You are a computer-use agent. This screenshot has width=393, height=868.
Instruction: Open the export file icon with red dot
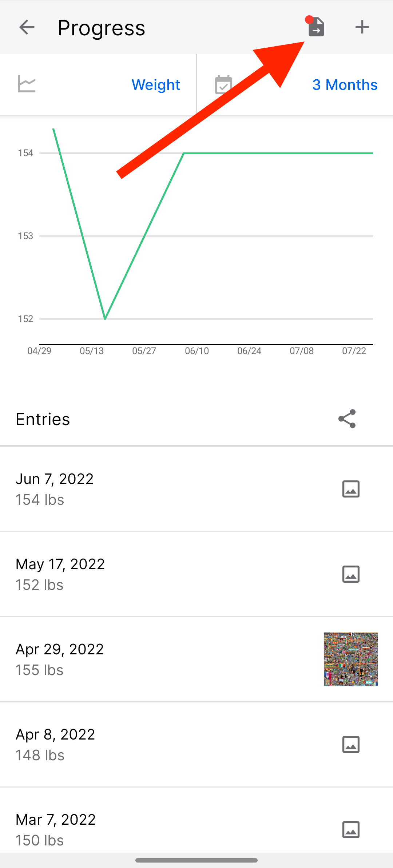(315, 27)
